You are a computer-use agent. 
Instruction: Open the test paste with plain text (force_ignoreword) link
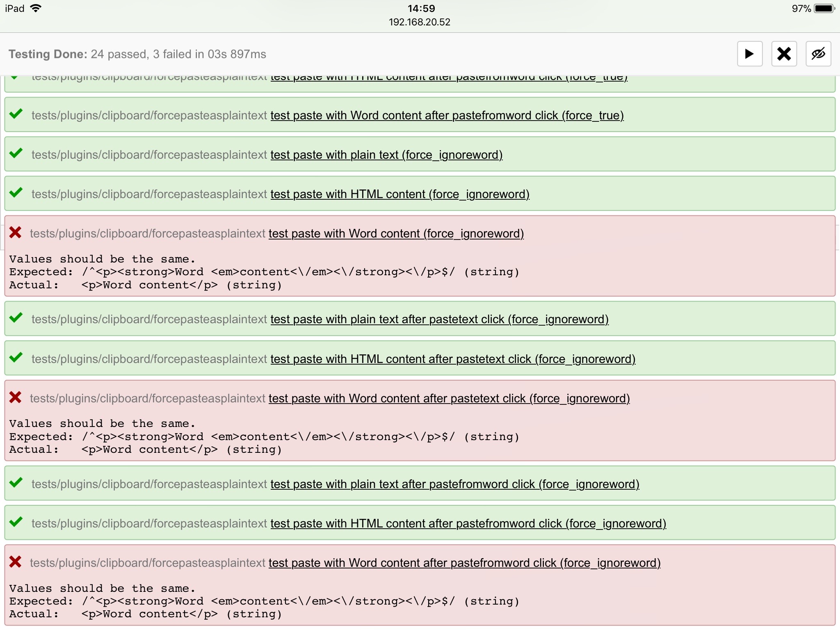click(x=386, y=155)
